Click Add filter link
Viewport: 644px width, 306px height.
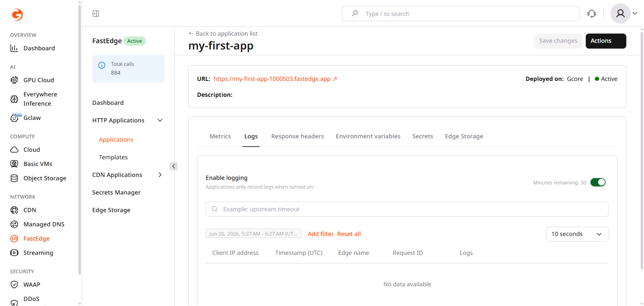click(321, 234)
